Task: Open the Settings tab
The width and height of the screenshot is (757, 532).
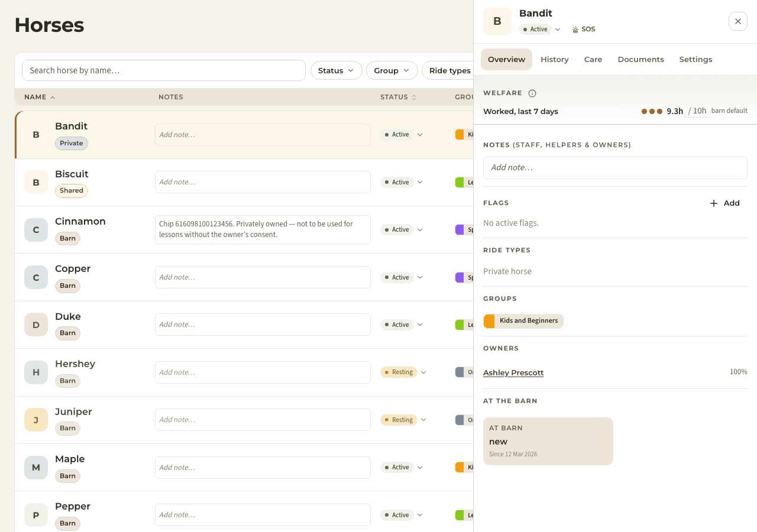Action: coord(695,59)
